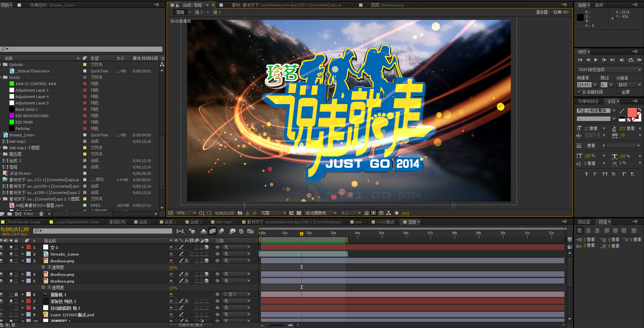Viewport: 644px width, 328px height.
Task: Create a new folder in project panel
Action: pyautogui.click(x=10, y=214)
